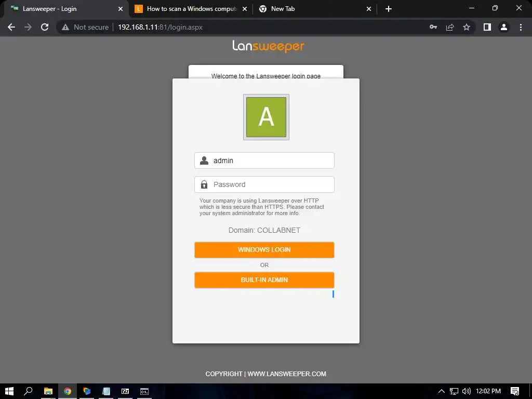Viewport: 532px width, 399px height.
Task: Open the Windows Start menu
Action: [9, 391]
